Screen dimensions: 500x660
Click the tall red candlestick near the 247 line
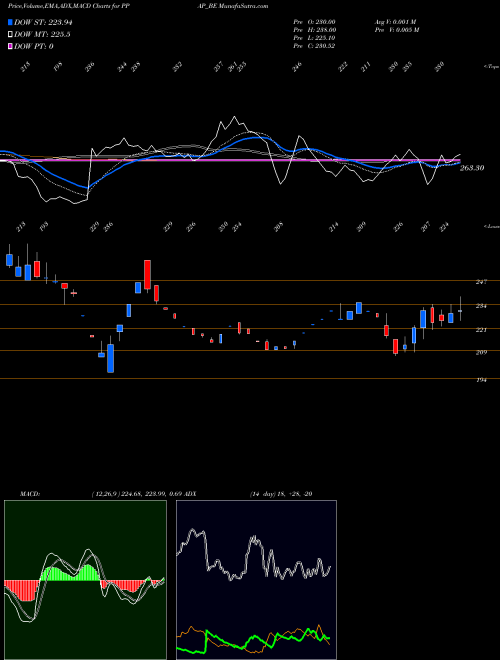[147, 275]
